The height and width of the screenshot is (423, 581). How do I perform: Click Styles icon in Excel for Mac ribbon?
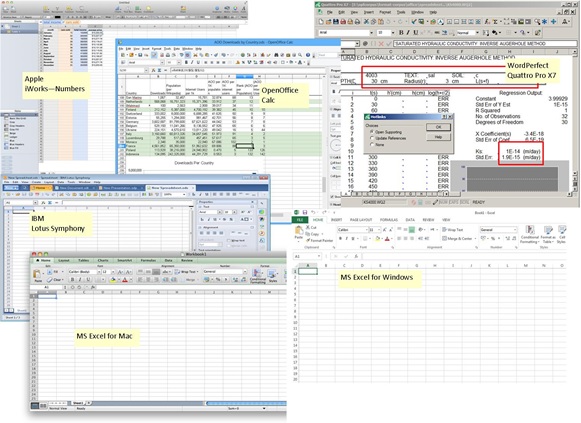pos(273,276)
